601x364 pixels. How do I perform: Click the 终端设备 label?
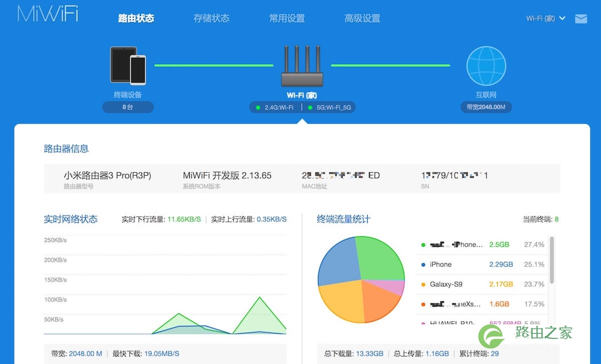[x=128, y=95]
